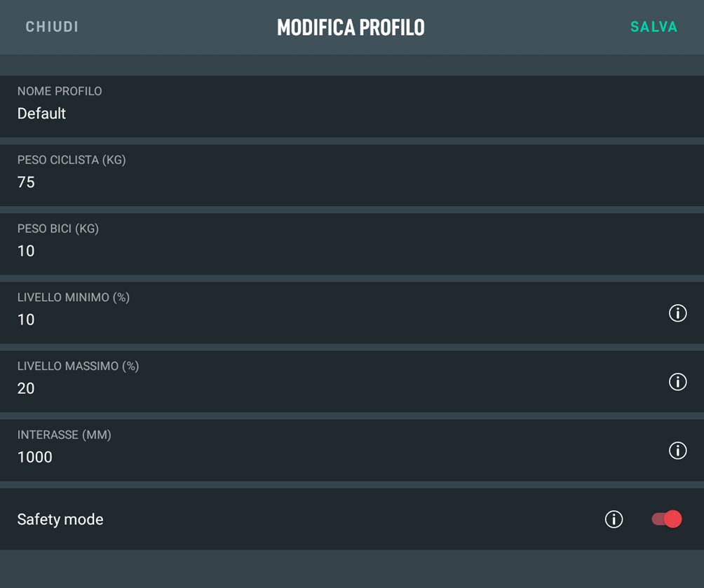Select the NOME PROFILO label
The height and width of the screenshot is (588, 704).
click(60, 91)
